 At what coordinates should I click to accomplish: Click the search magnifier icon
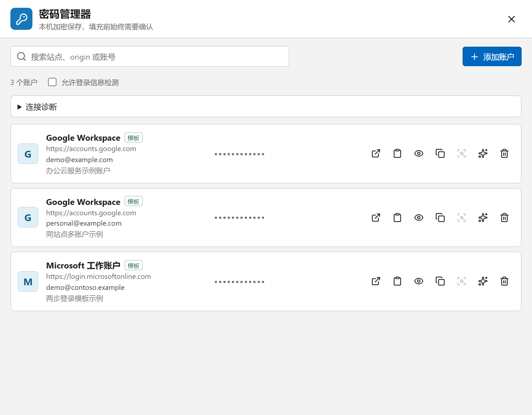21,57
